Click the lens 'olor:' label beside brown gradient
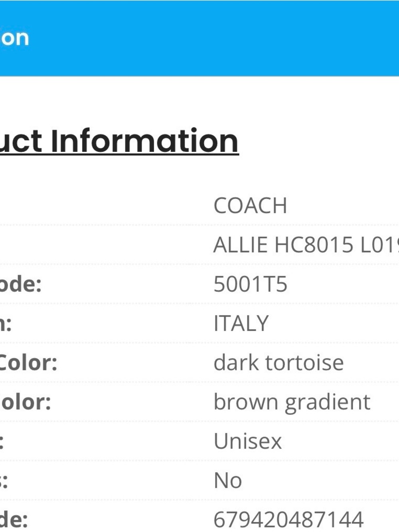The height and width of the screenshot is (532, 399). point(26,402)
